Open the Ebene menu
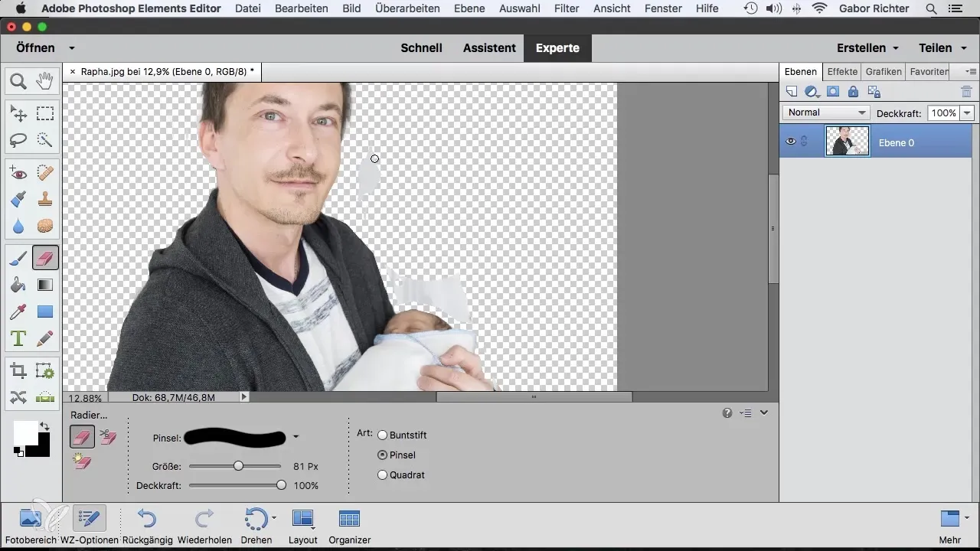Image resolution: width=980 pixels, height=551 pixels. click(x=469, y=8)
